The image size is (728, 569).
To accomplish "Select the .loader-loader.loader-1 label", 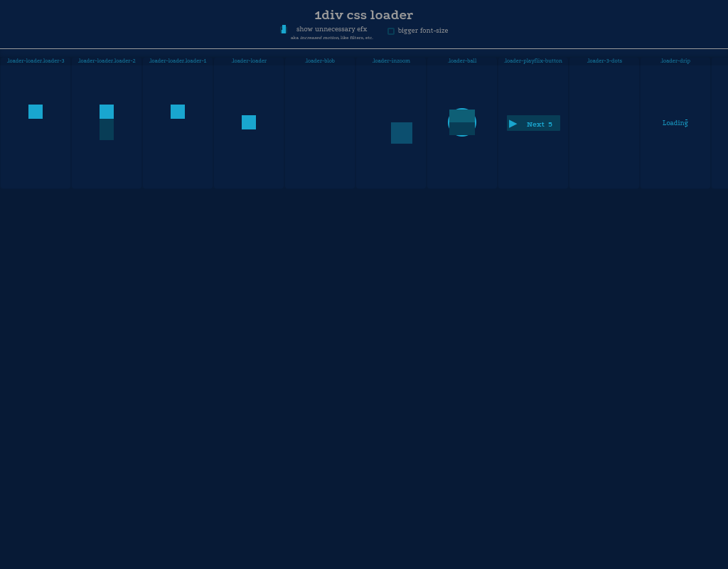I will click(x=178, y=61).
